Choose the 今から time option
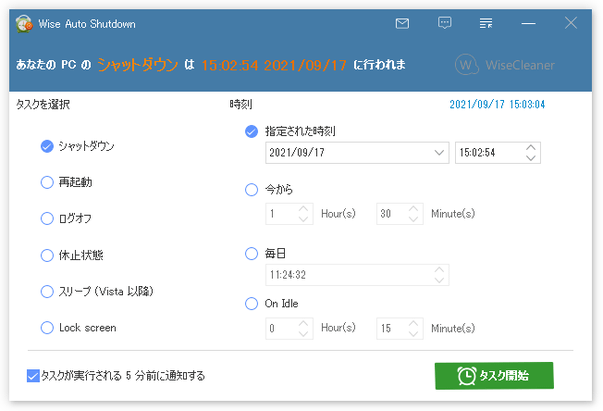The image size is (603, 411). (252, 189)
